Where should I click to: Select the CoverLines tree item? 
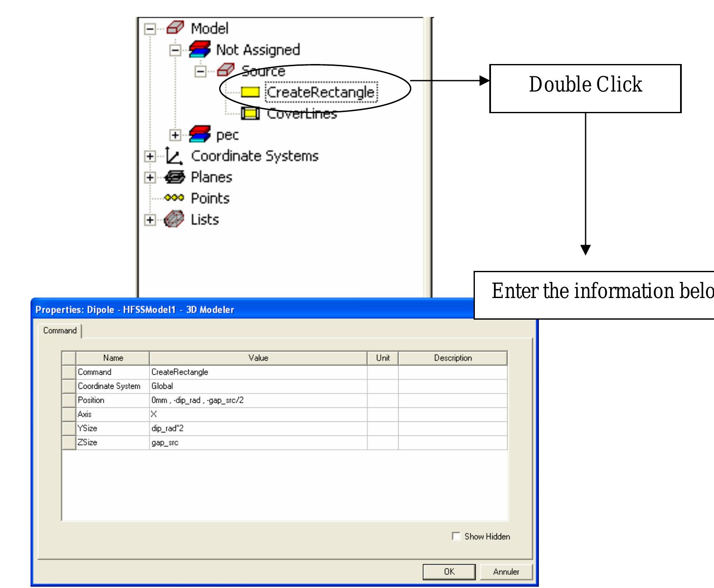(302, 113)
